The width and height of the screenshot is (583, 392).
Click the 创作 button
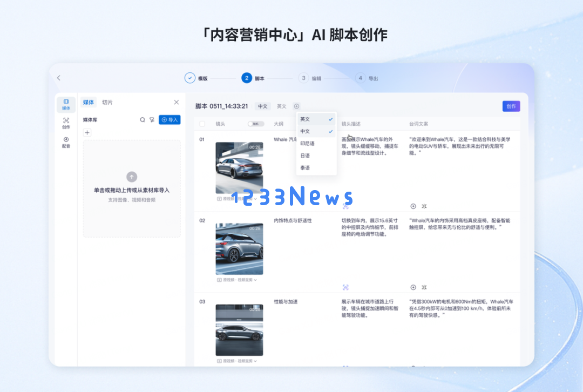511,106
